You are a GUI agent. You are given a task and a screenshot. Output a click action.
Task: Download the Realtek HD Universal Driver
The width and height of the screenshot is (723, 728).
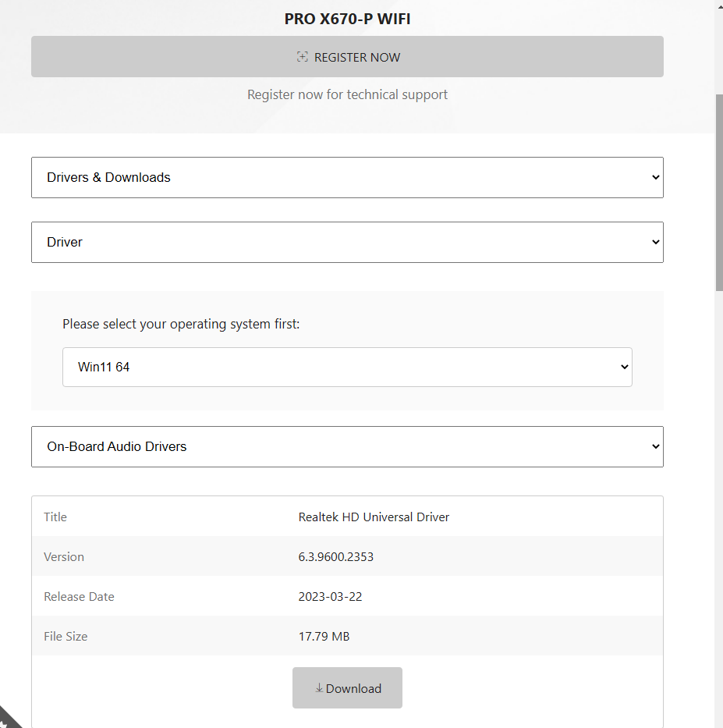tap(347, 687)
